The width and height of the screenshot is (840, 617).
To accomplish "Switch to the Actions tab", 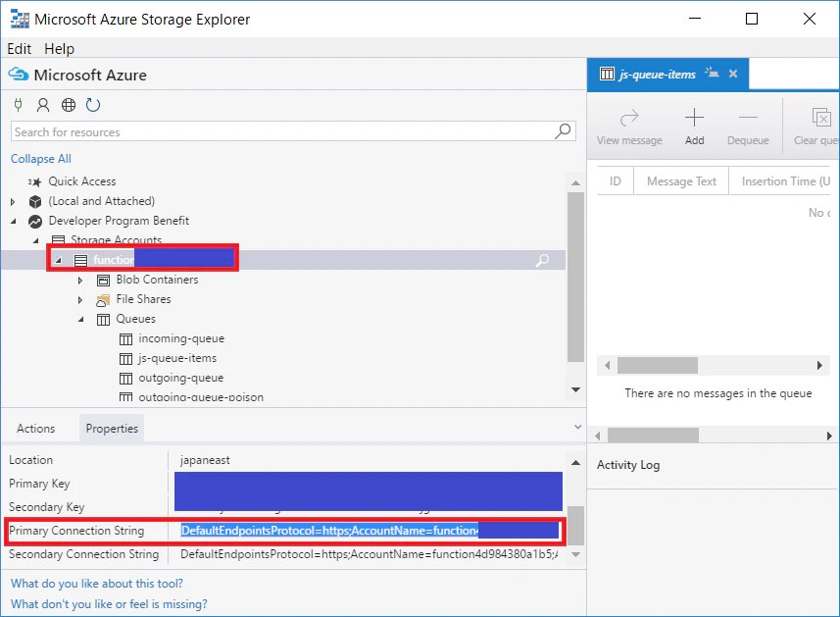I will [x=36, y=429].
